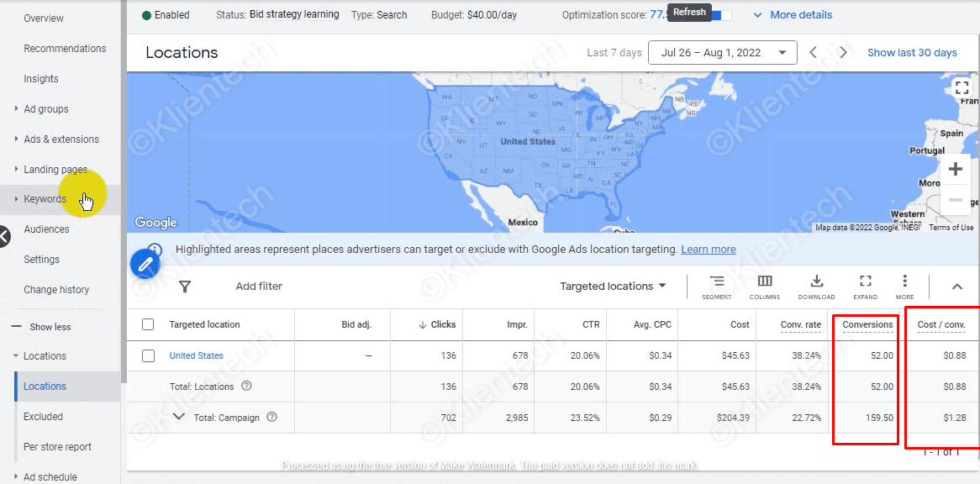Click the Segment icon in table toolbar
The height and width of the screenshot is (484, 980).
pos(716,282)
